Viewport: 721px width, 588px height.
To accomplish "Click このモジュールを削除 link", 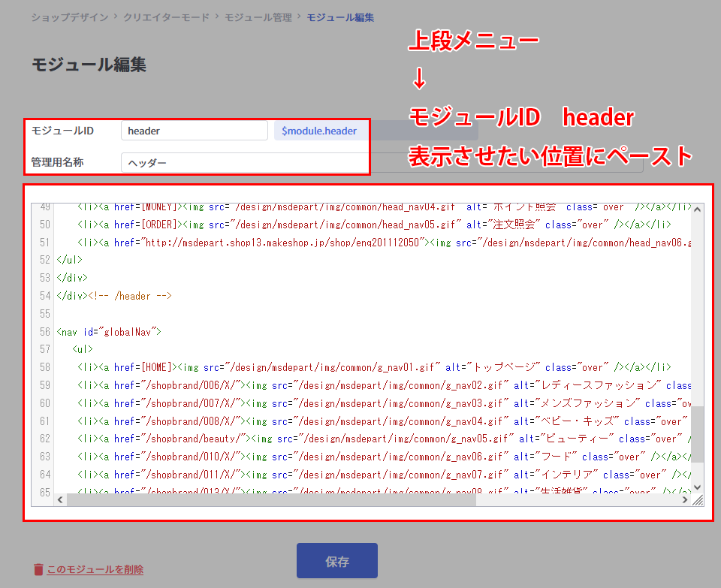I will pyautogui.click(x=95, y=569).
